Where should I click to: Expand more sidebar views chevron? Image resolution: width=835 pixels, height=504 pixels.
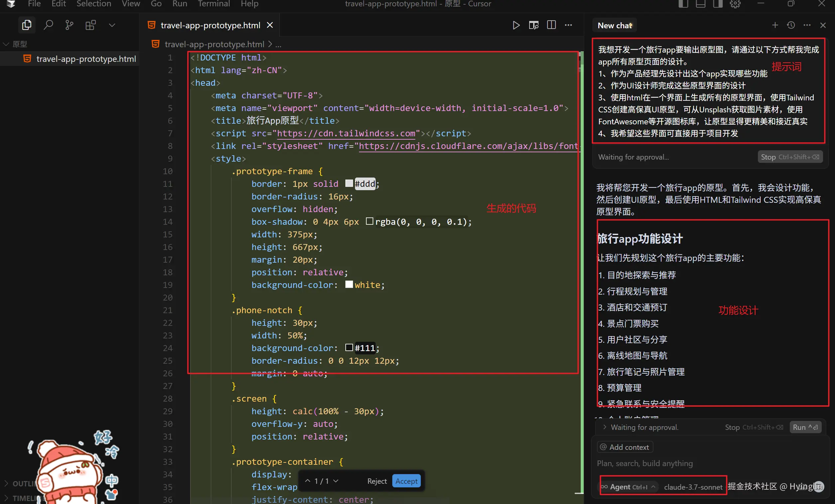(x=112, y=25)
